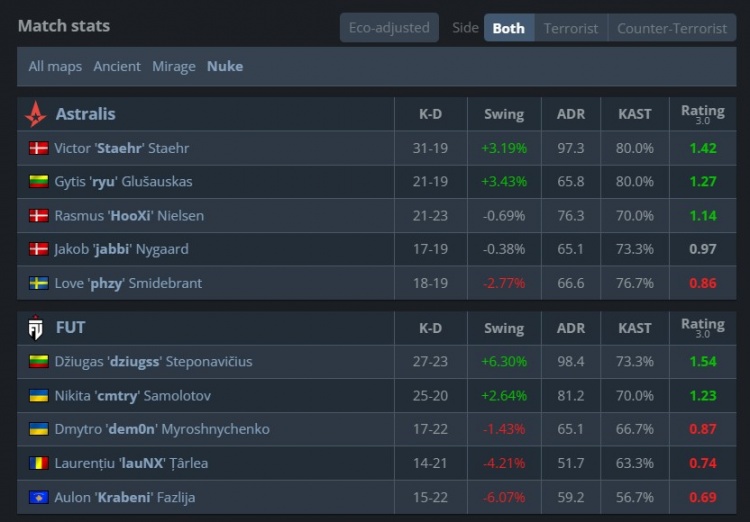Toggle the Eco-adjusted stats button
This screenshot has height=522, width=750.
click(389, 27)
